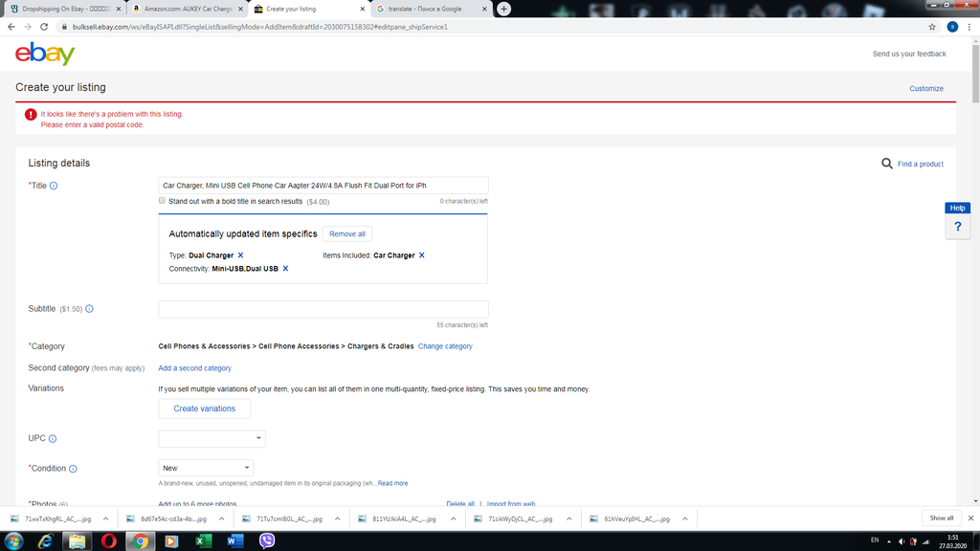Open Condition info icon
The height and width of the screenshot is (551, 980).
point(73,469)
